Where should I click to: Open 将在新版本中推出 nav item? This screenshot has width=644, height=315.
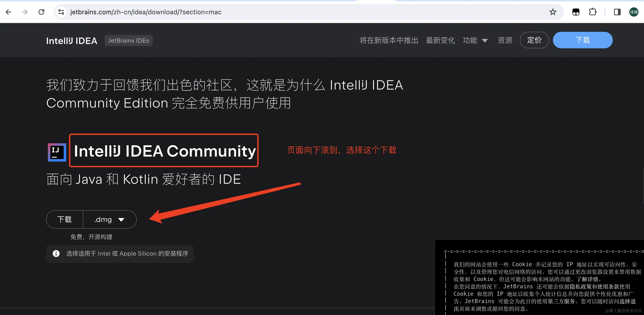tap(389, 40)
